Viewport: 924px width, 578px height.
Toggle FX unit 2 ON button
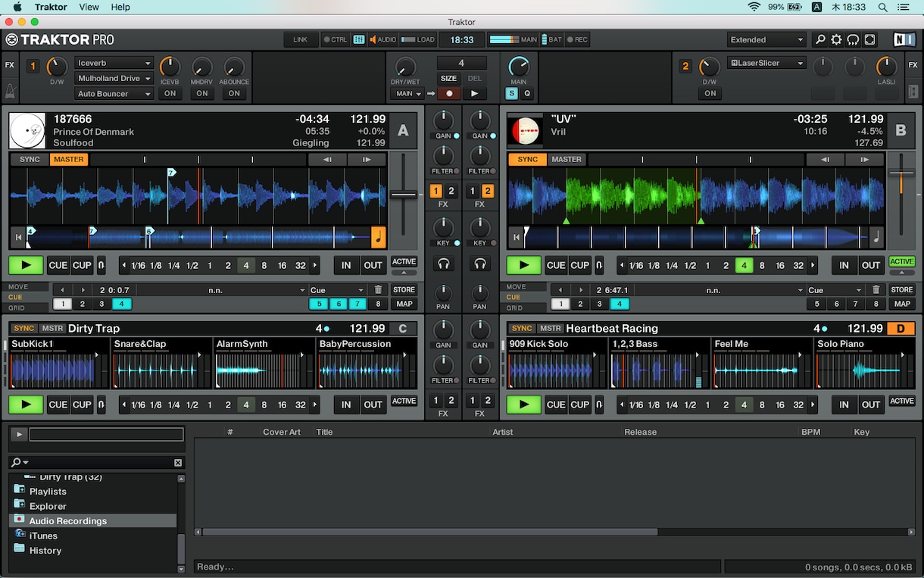[x=710, y=94]
